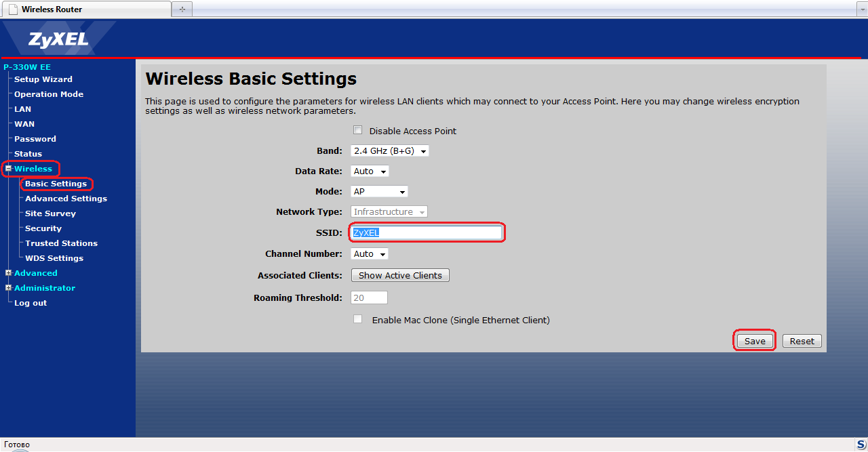Click the page icon on the Wireless Router tab
The width and height of the screenshot is (868, 452).
[14, 9]
